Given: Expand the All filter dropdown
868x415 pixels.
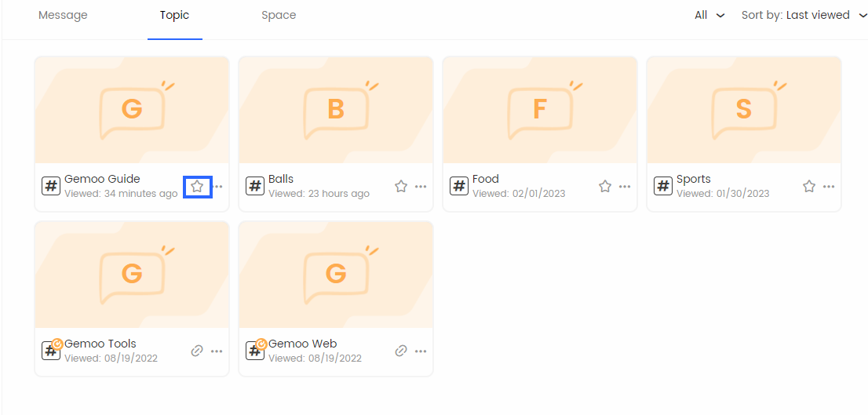Looking at the screenshot, I should [x=709, y=16].
